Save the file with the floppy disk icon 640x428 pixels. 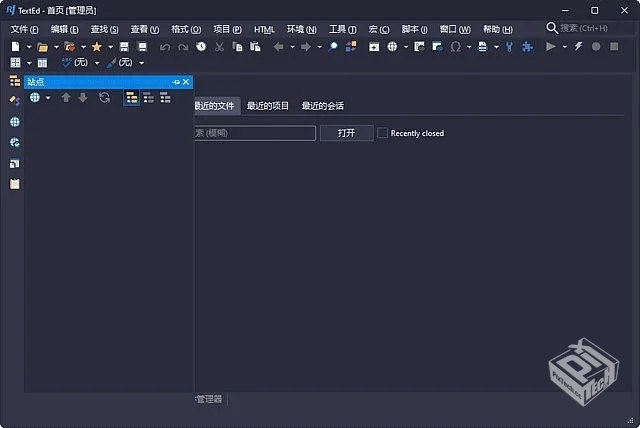point(124,47)
